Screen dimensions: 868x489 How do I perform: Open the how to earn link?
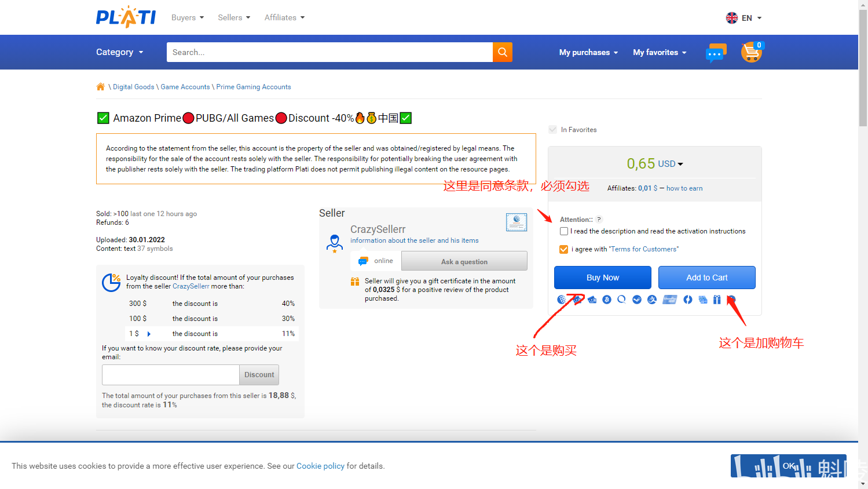point(684,188)
